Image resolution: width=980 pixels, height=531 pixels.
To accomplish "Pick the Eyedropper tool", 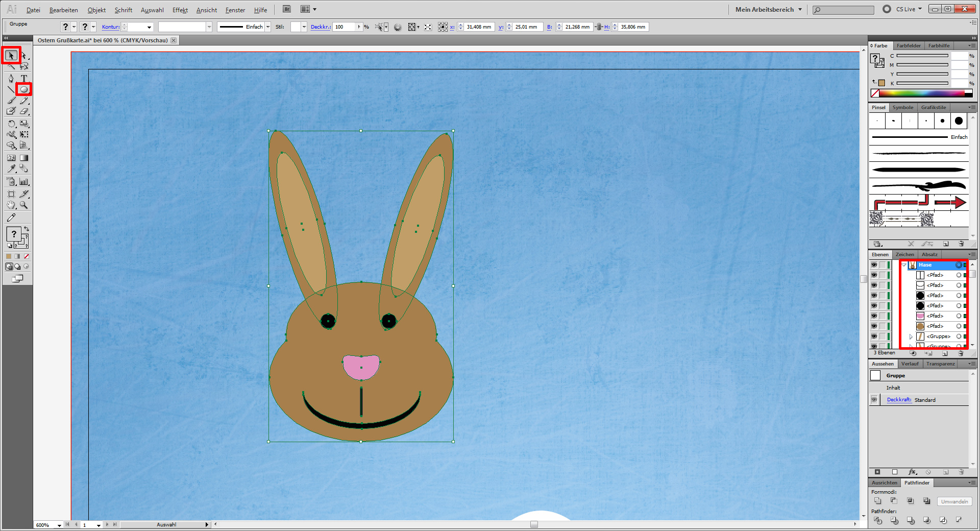I will click(11, 168).
